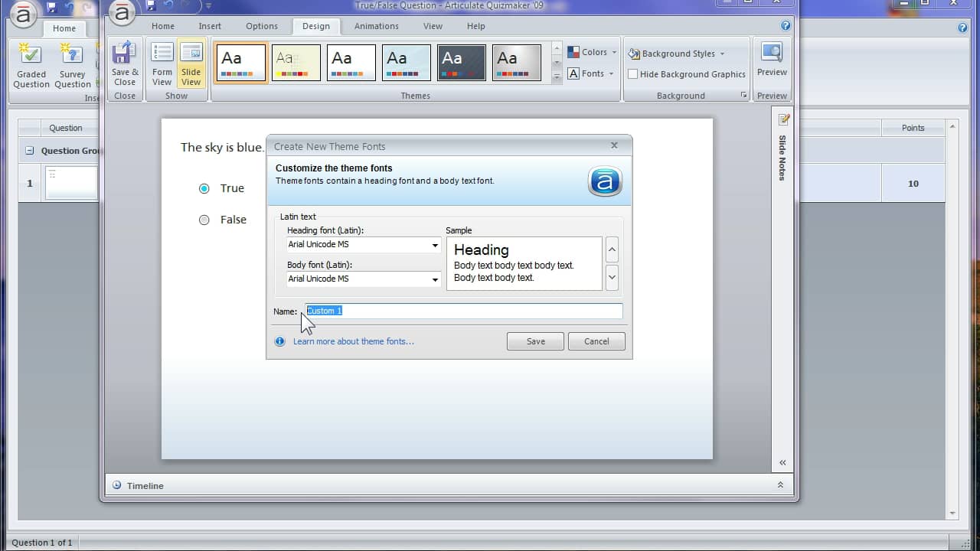
Task: Open the Help tab
Action: pyautogui.click(x=476, y=26)
